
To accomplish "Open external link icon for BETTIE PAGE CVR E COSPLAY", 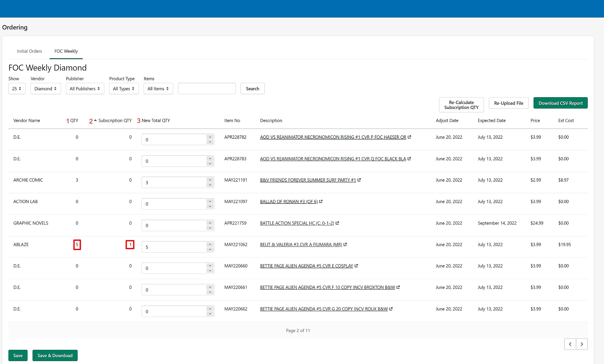I will [x=356, y=266].
